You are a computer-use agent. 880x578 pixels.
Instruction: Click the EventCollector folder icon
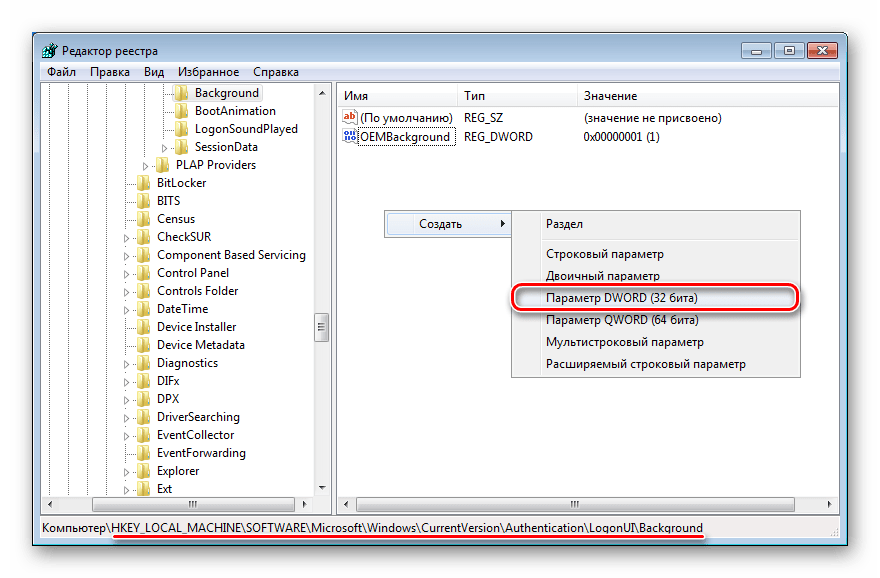[144, 435]
